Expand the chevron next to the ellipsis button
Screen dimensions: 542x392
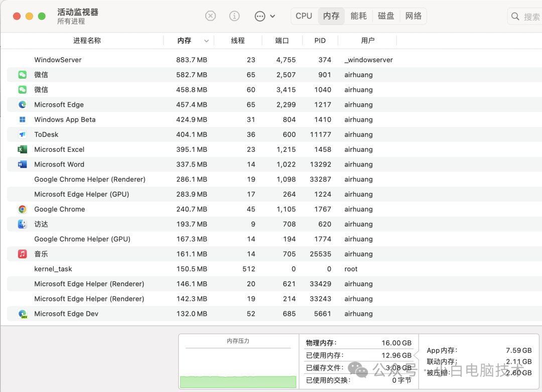tap(273, 16)
